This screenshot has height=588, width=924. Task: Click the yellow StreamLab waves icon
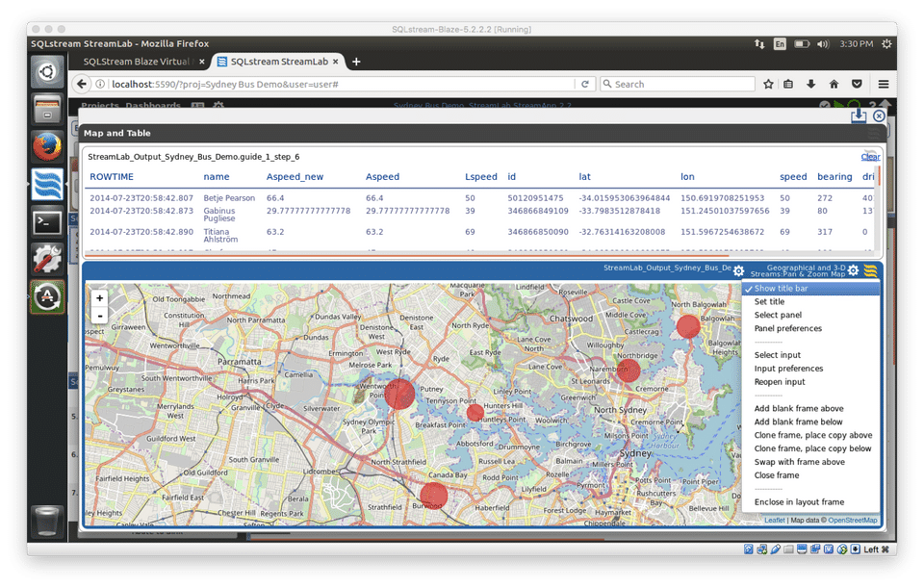click(x=870, y=270)
